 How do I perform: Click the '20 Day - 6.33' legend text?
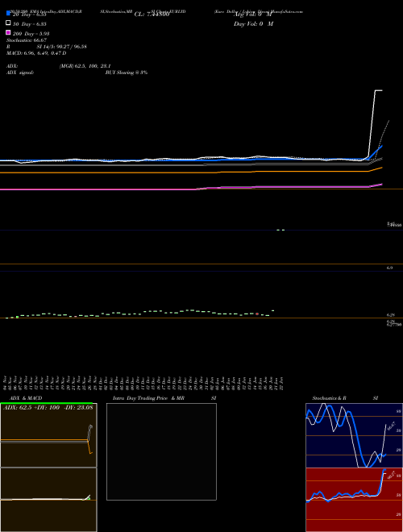pyautogui.click(x=30, y=15)
